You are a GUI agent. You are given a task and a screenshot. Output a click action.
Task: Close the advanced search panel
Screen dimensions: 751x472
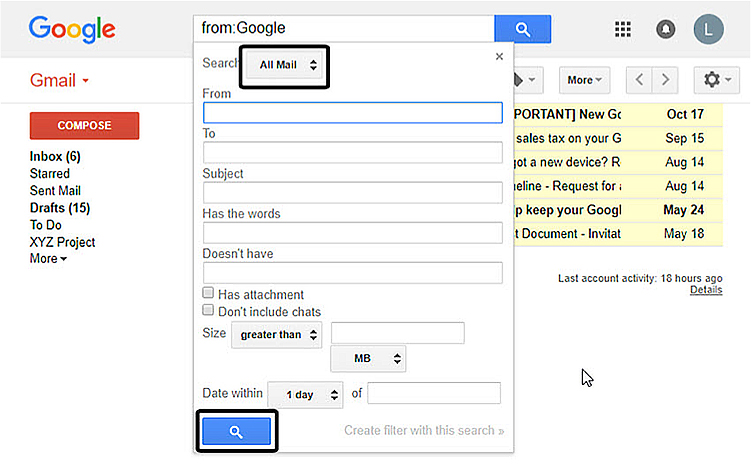(499, 57)
